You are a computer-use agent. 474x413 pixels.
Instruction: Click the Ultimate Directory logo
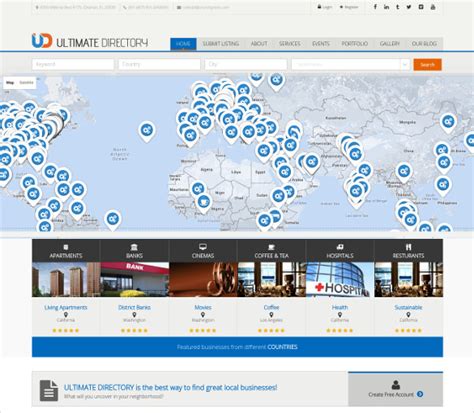point(90,41)
